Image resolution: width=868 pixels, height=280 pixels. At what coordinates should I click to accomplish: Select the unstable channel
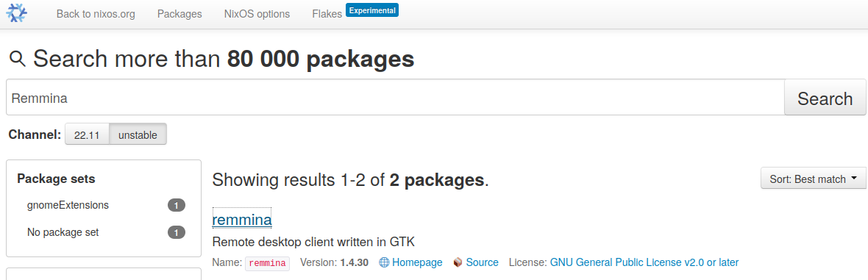click(x=138, y=134)
